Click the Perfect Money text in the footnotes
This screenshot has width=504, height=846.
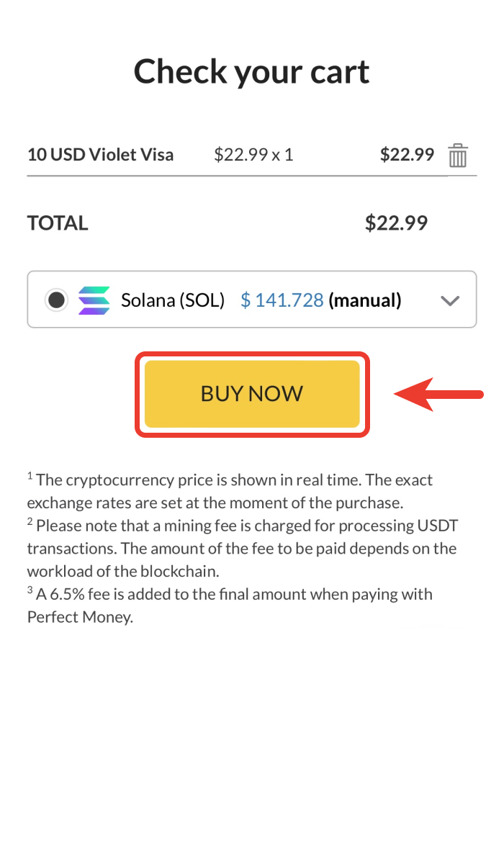(80, 617)
